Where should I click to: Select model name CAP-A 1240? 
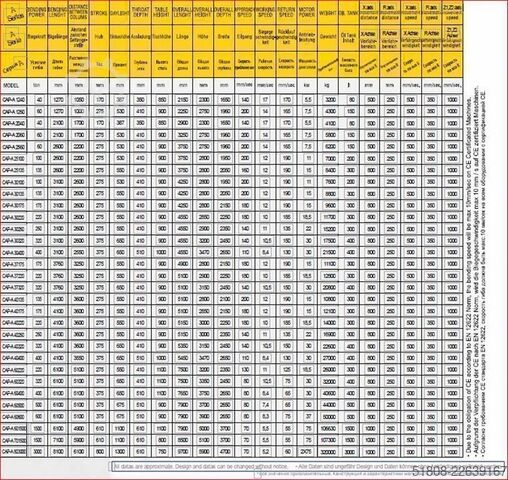pos(14,100)
